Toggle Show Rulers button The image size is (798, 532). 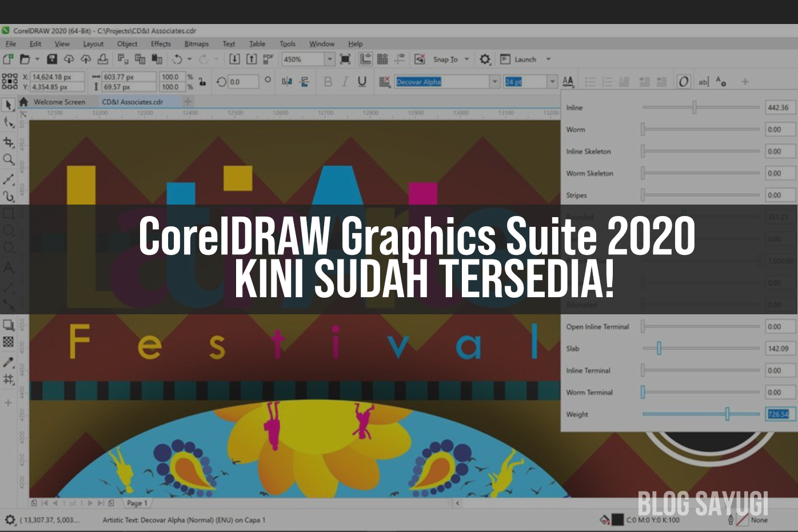point(366,59)
